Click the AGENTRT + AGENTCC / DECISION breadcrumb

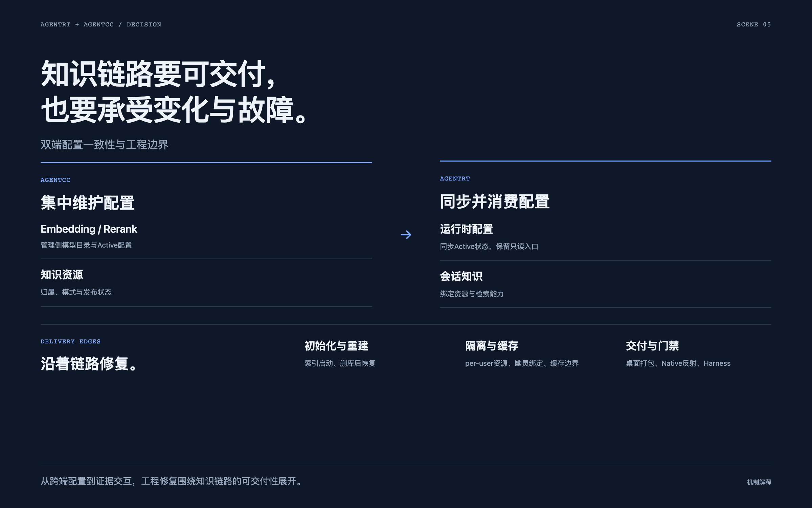pyautogui.click(x=101, y=24)
